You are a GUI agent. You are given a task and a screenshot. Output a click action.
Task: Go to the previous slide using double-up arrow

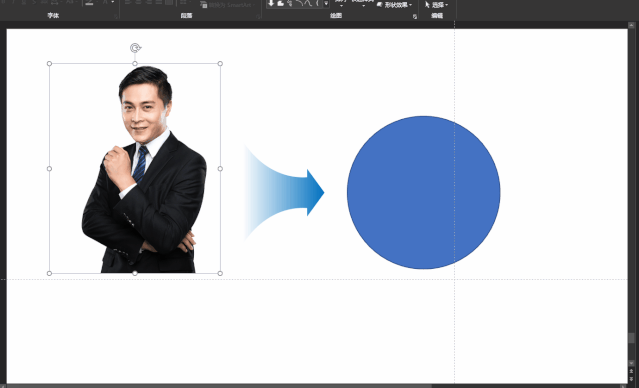(632, 371)
